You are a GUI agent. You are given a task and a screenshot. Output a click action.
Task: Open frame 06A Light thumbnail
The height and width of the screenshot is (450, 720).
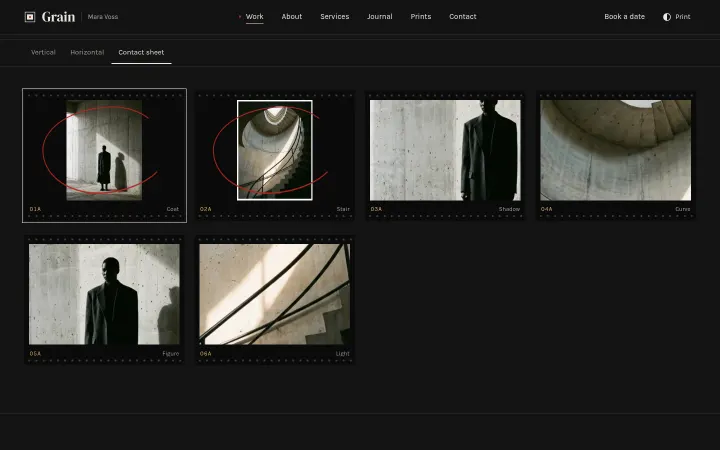[x=275, y=294]
